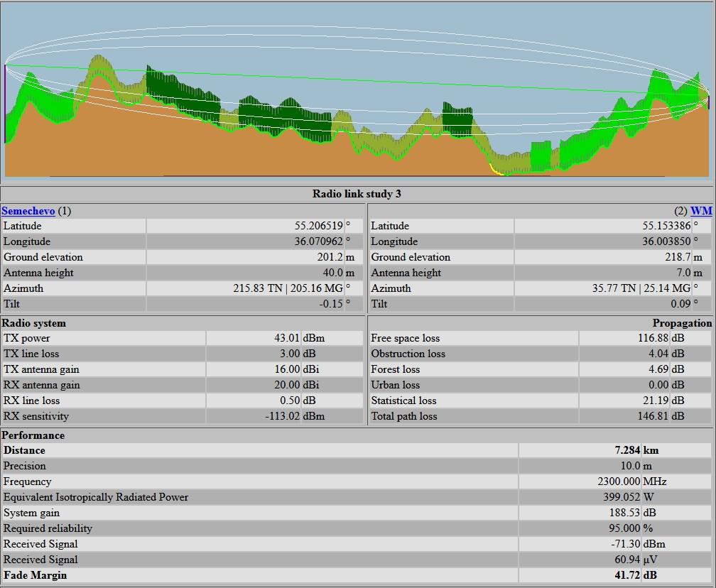Open the Semechevo station link
Screen dimensions: 716x588
coord(28,211)
